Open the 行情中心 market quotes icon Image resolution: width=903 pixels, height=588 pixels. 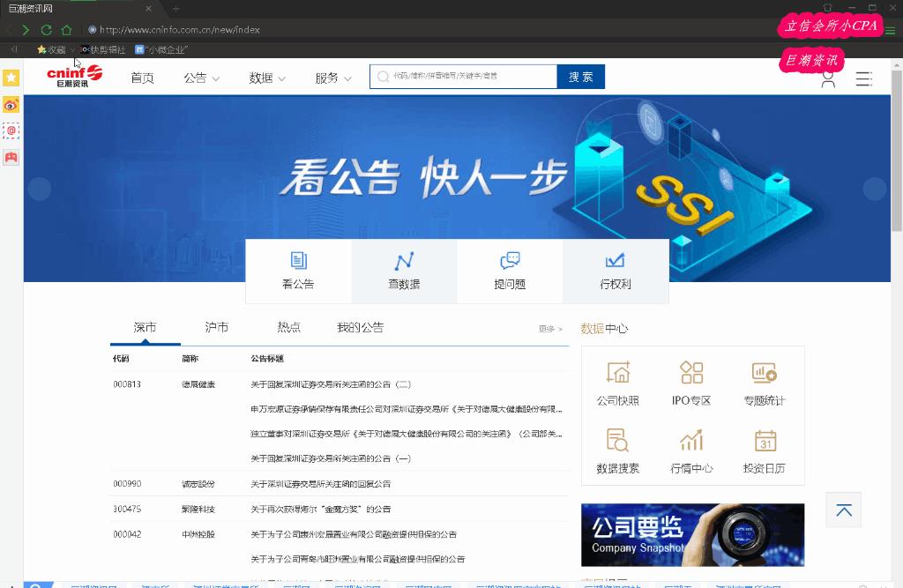(x=691, y=450)
